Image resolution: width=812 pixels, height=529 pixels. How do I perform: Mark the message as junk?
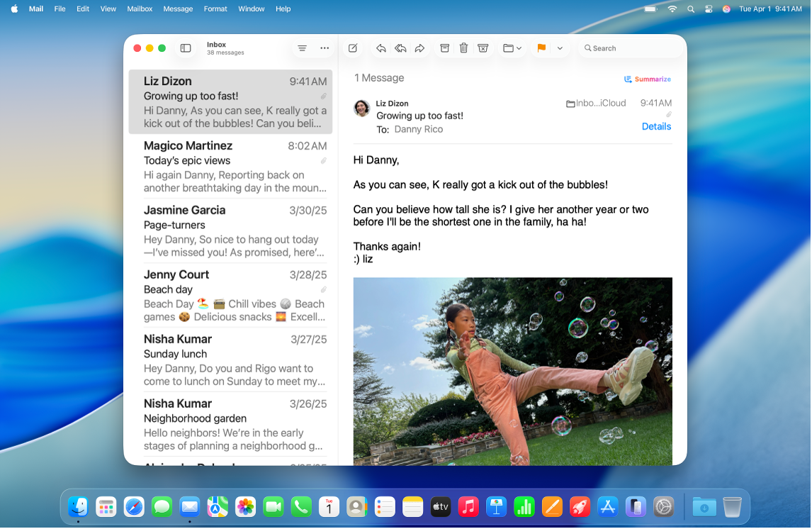pos(483,48)
